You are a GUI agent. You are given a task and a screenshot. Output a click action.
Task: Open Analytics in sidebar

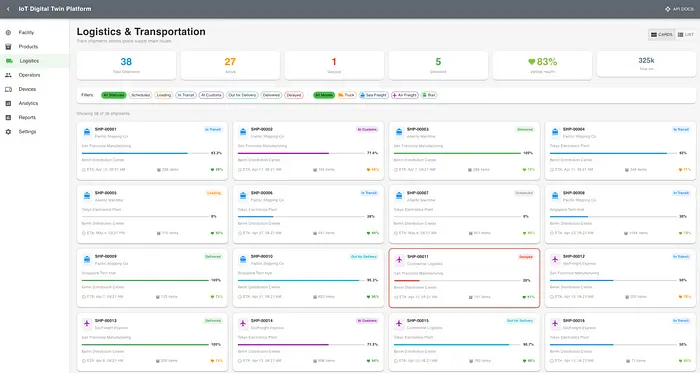click(x=34, y=103)
